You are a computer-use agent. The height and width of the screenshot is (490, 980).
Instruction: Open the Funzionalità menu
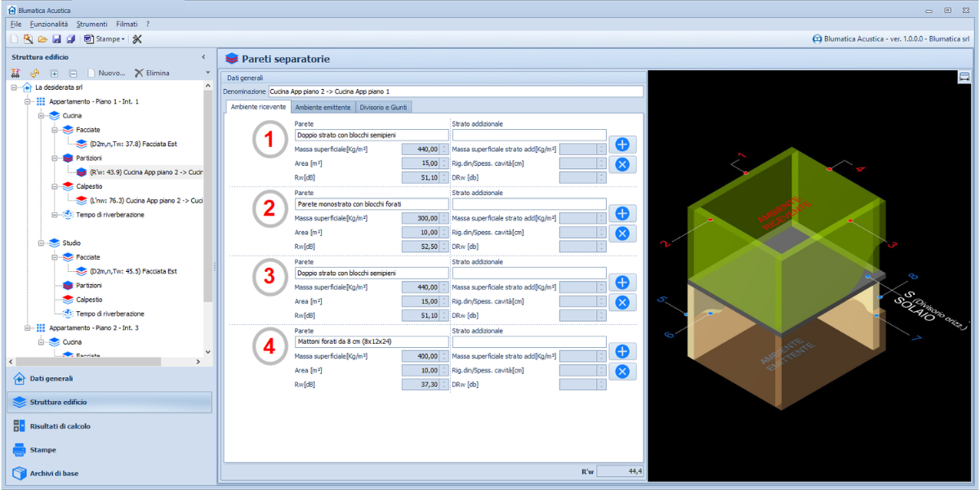click(x=49, y=24)
